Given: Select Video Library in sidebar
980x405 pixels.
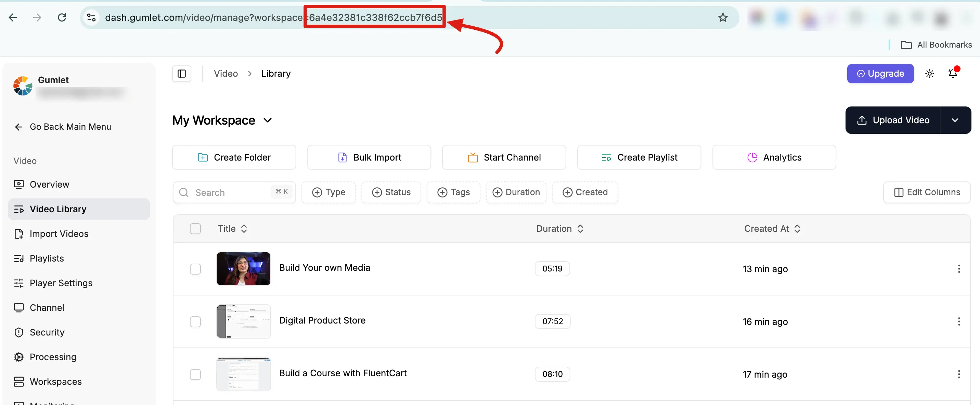Looking at the screenshot, I should tap(79, 209).
